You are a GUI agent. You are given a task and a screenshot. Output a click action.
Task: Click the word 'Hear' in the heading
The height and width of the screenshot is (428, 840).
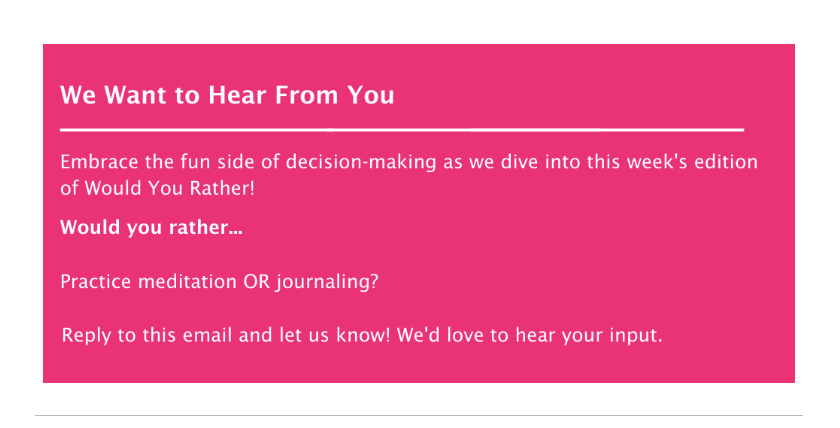237,95
